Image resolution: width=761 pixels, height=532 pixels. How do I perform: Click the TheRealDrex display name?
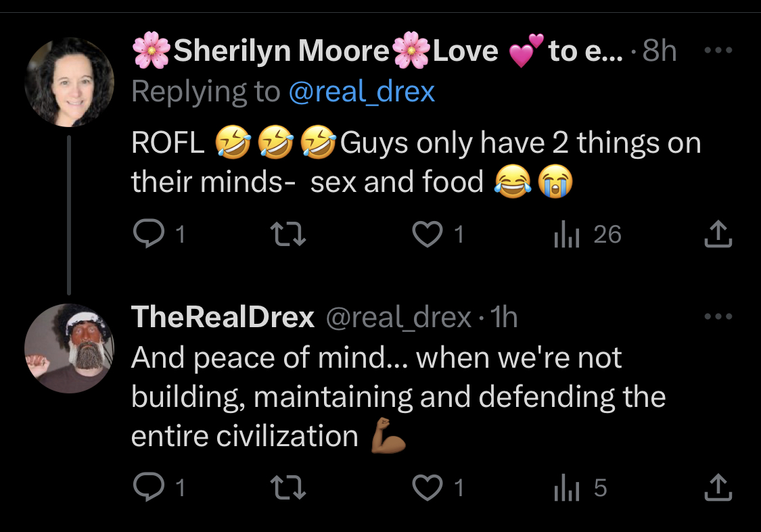click(223, 317)
